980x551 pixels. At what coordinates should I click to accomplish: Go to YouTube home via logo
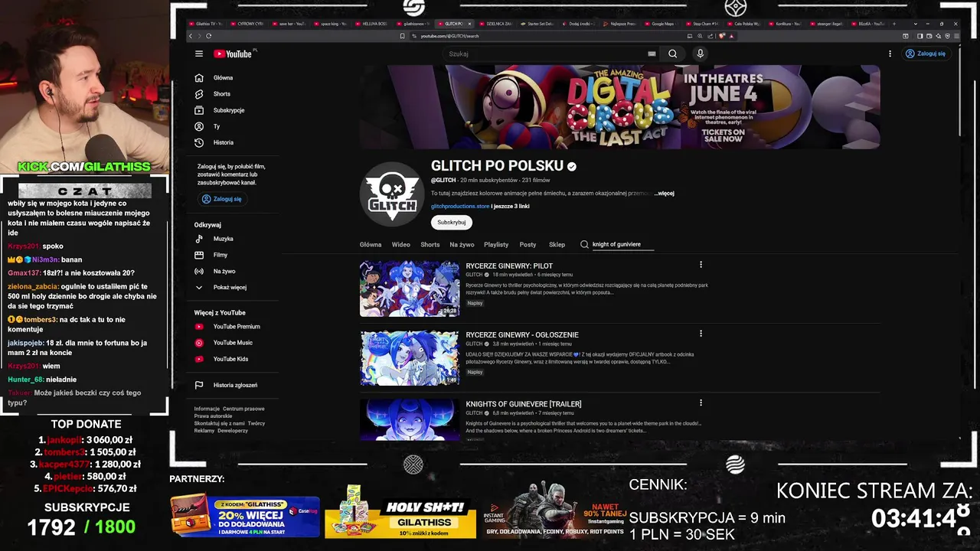[233, 54]
